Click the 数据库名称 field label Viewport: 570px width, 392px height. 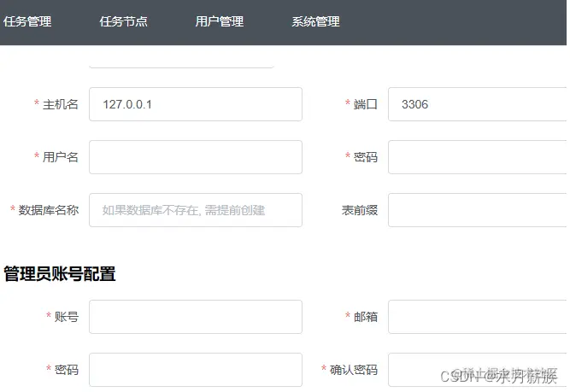49,210
